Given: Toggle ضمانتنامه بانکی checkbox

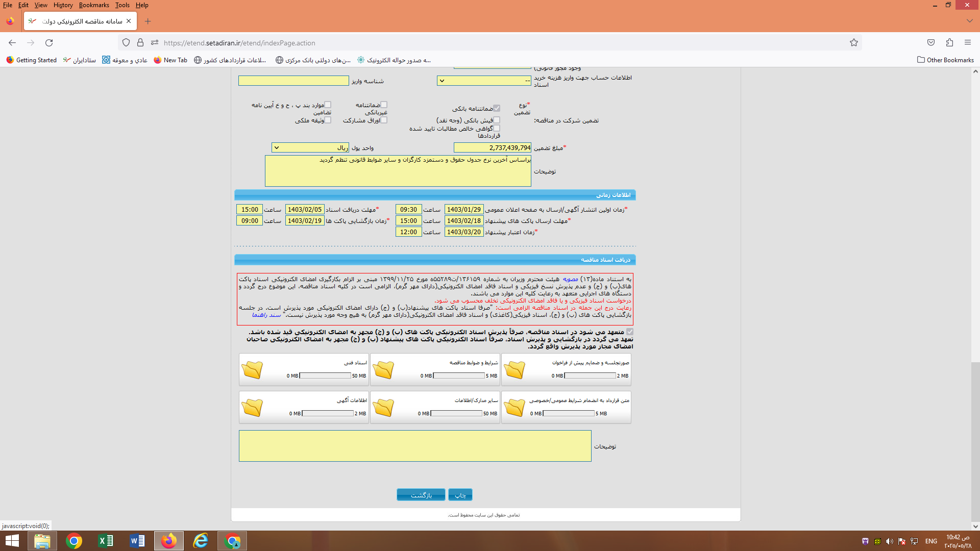Looking at the screenshot, I should pyautogui.click(x=497, y=108).
